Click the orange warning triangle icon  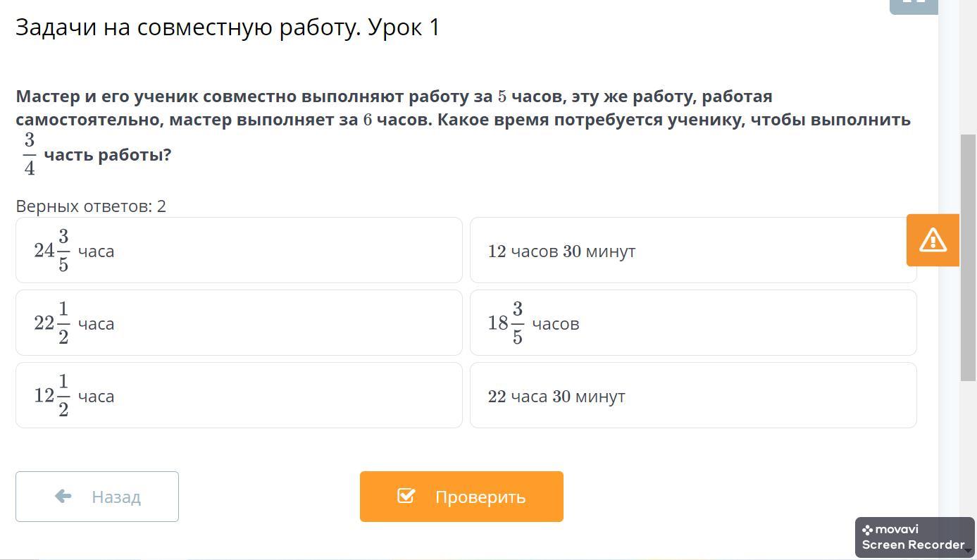[933, 240]
